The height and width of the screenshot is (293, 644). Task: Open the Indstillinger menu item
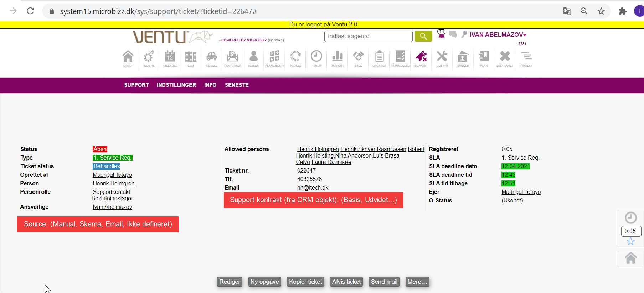pos(176,85)
